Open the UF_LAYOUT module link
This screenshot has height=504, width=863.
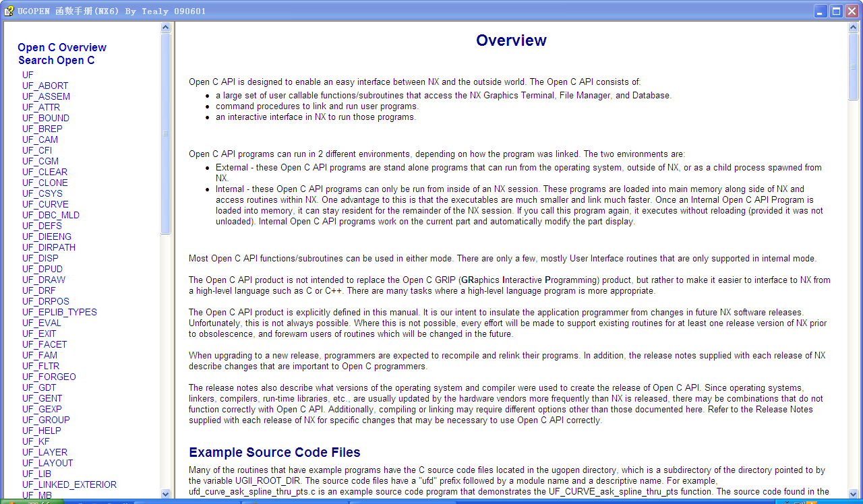click(x=48, y=463)
